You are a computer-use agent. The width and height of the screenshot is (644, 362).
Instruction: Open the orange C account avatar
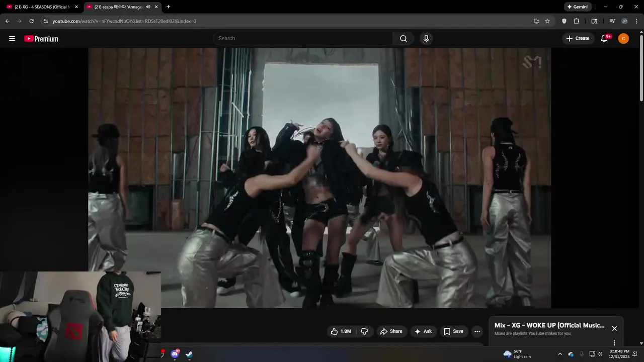pyautogui.click(x=623, y=39)
